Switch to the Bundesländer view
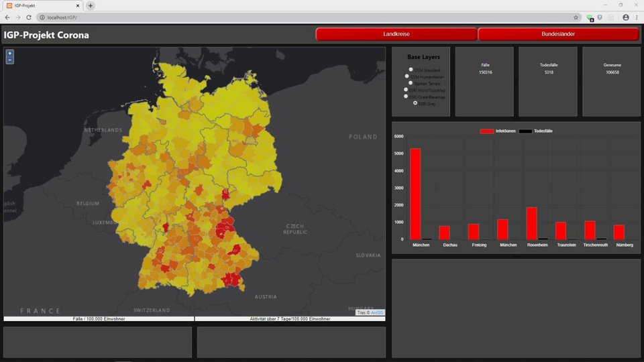This screenshot has width=644, height=362. click(x=558, y=34)
